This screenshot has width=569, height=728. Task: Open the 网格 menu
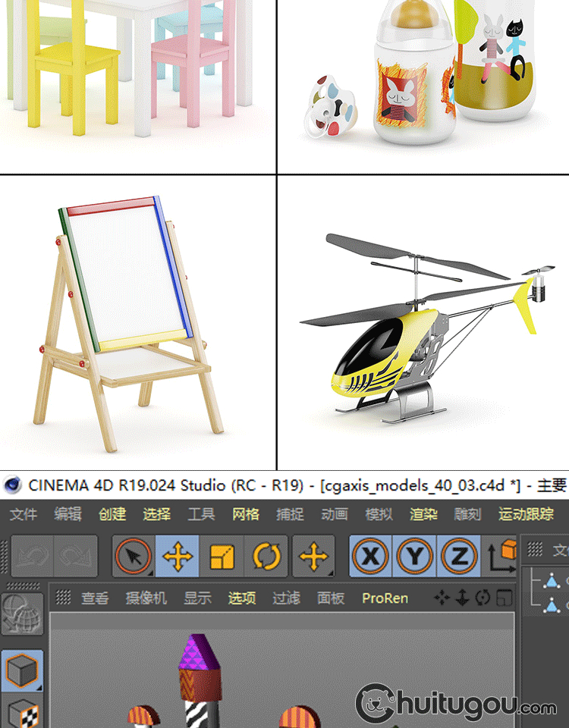pyautogui.click(x=246, y=514)
